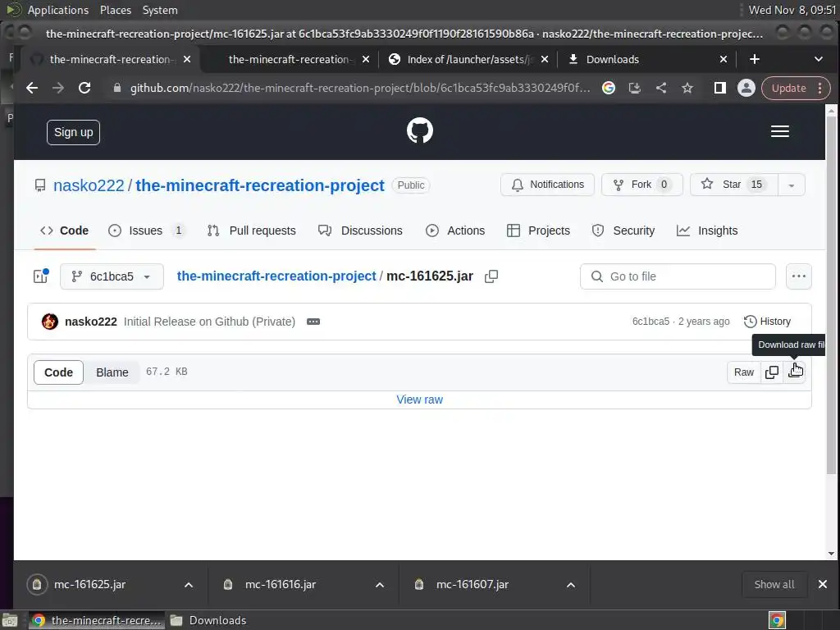Close the downloads shelf bar
The image size is (840, 630).
click(x=822, y=584)
